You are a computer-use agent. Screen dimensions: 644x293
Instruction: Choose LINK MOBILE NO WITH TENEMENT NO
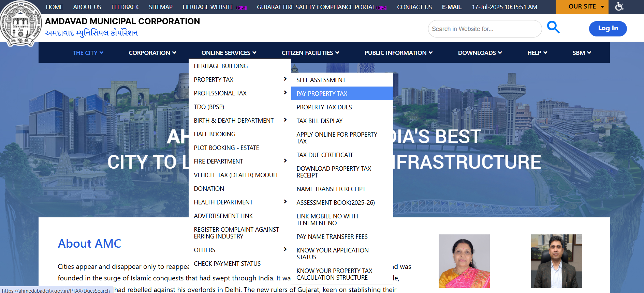click(342, 220)
